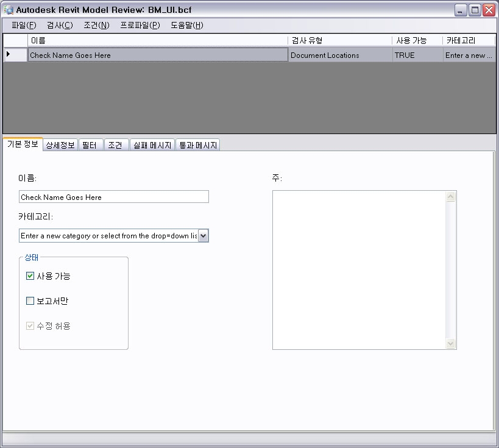Switch to the 필터 tab
This screenshot has height=448, width=499.
91,145
